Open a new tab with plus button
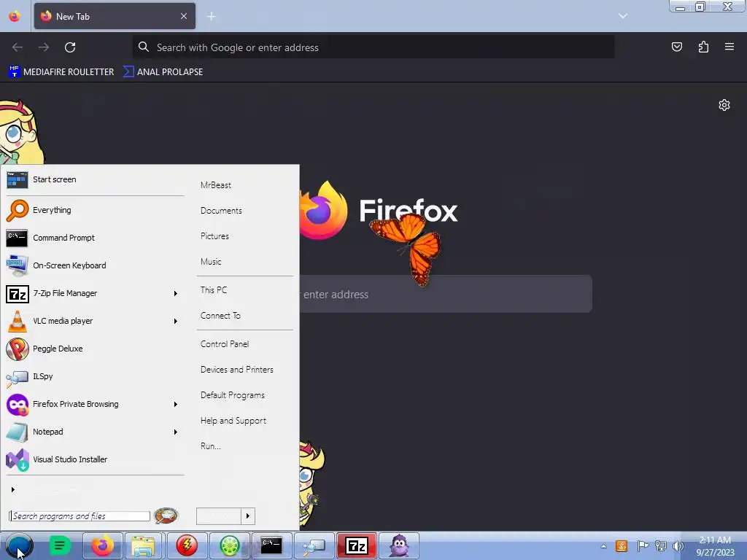Image resolution: width=747 pixels, height=560 pixels. (x=211, y=17)
